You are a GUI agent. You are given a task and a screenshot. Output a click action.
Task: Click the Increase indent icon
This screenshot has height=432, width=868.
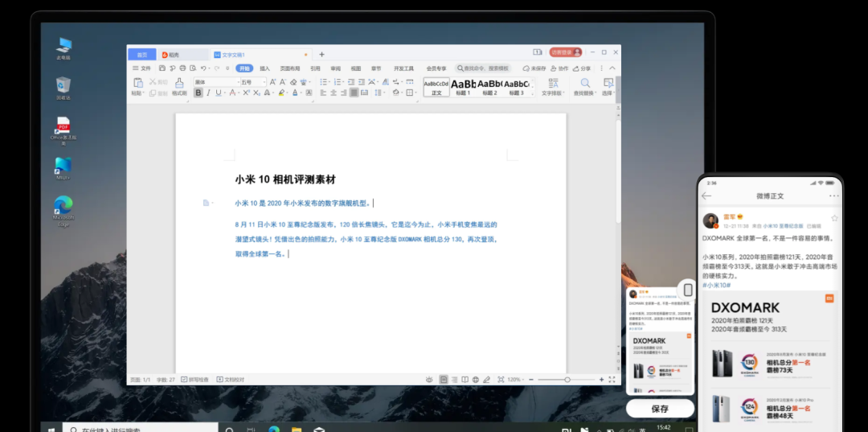point(362,82)
